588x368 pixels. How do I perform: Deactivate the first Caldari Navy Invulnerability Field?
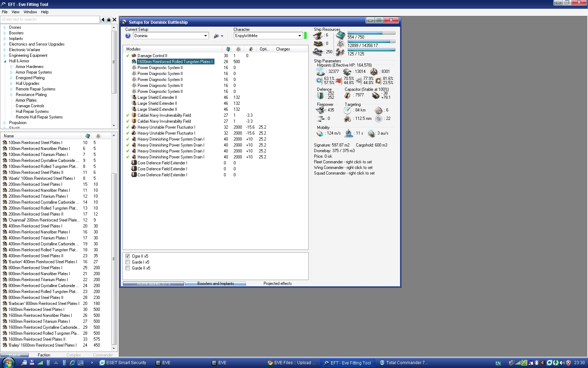coord(128,115)
